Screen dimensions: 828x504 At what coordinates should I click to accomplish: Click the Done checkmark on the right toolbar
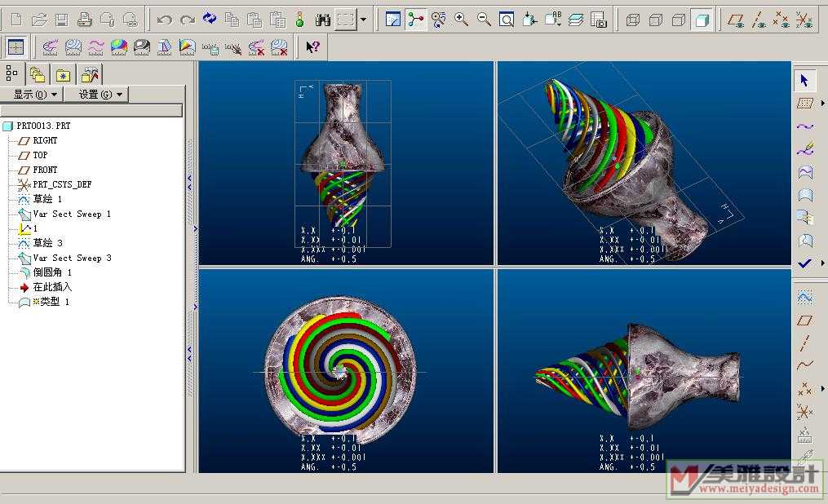tap(804, 263)
